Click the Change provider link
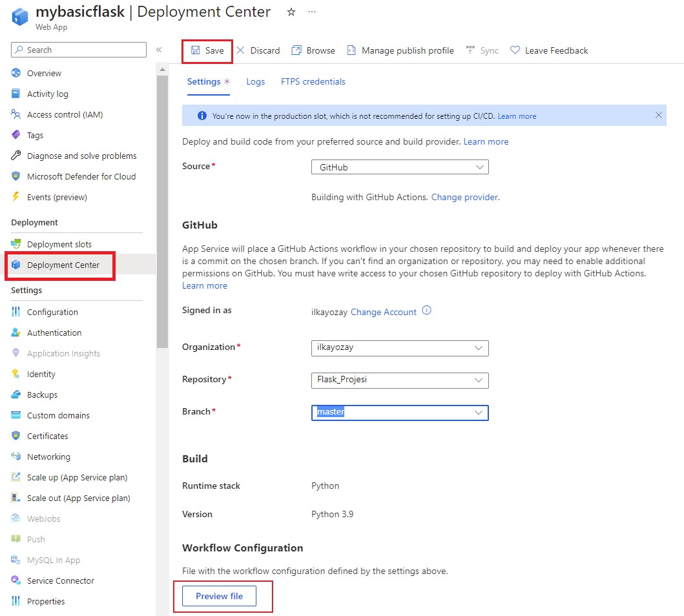The image size is (684, 616). pyautogui.click(x=464, y=197)
